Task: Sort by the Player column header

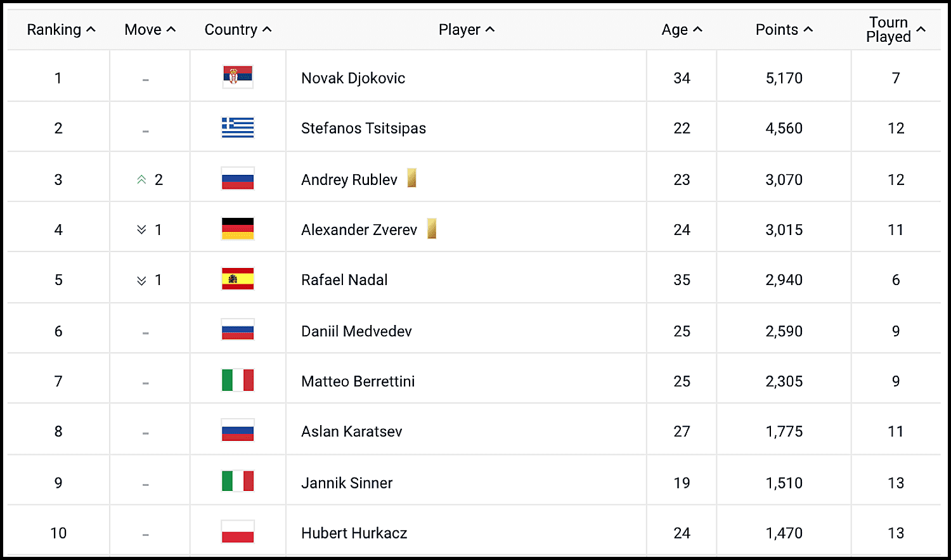Action: click(467, 30)
